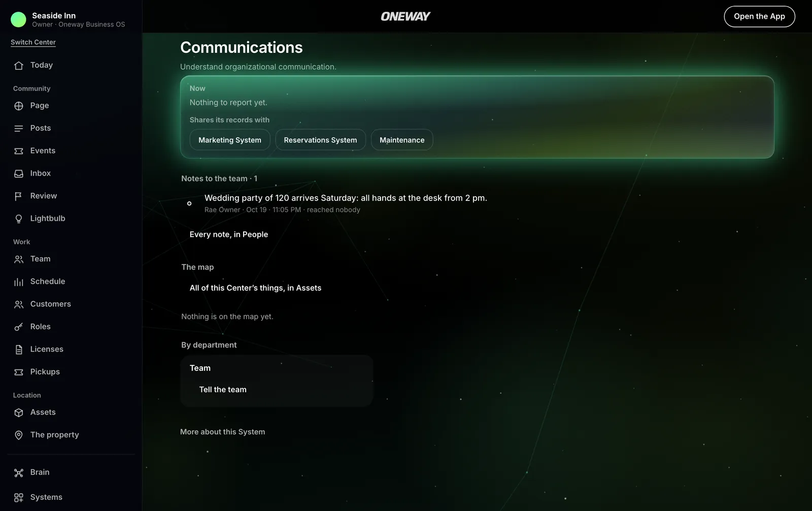Click the note's circle bullet marker

(189, 203)
